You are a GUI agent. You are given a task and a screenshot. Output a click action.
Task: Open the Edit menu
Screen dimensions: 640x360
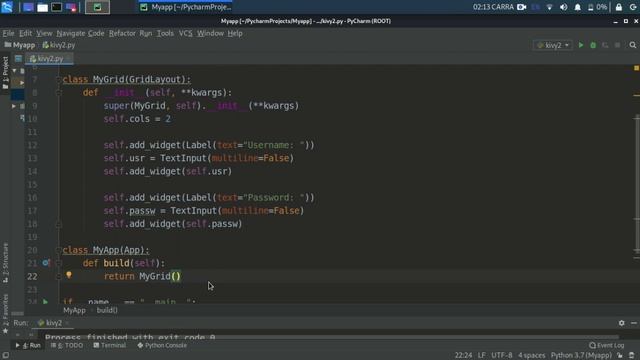coord(25,33)
